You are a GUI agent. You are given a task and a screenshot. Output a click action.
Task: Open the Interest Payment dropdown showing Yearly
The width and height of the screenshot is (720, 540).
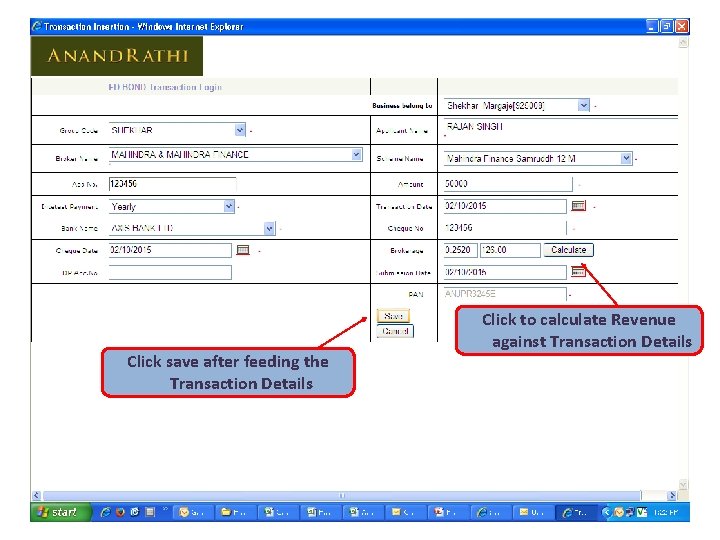tap(229, 207)
